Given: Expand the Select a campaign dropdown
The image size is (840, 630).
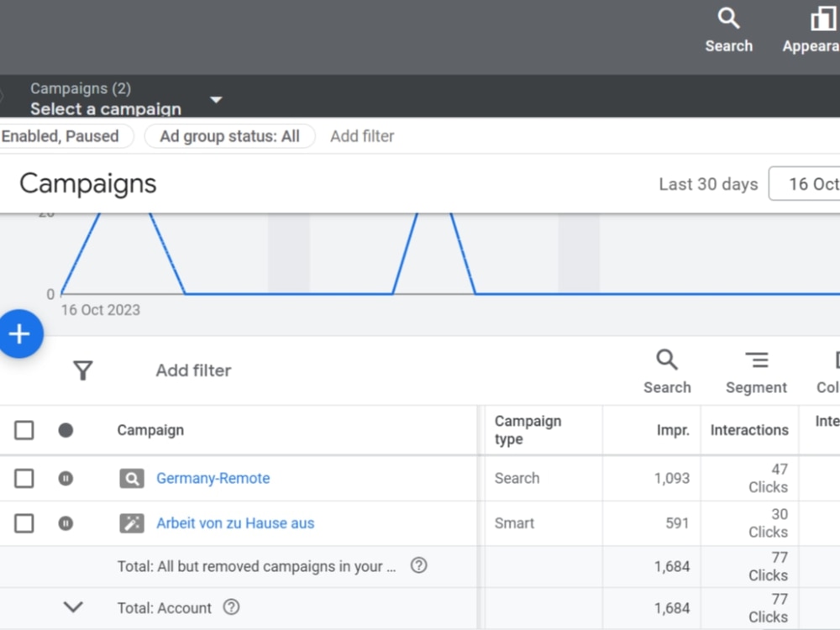Looking at the screenshot, I should point(216,100).
